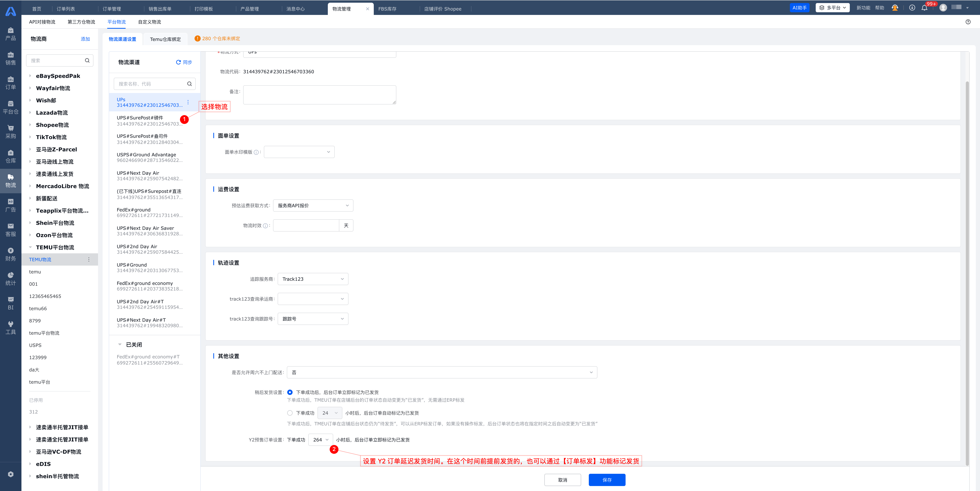
Task: Open the BI sidebar module
Action: 11,304
